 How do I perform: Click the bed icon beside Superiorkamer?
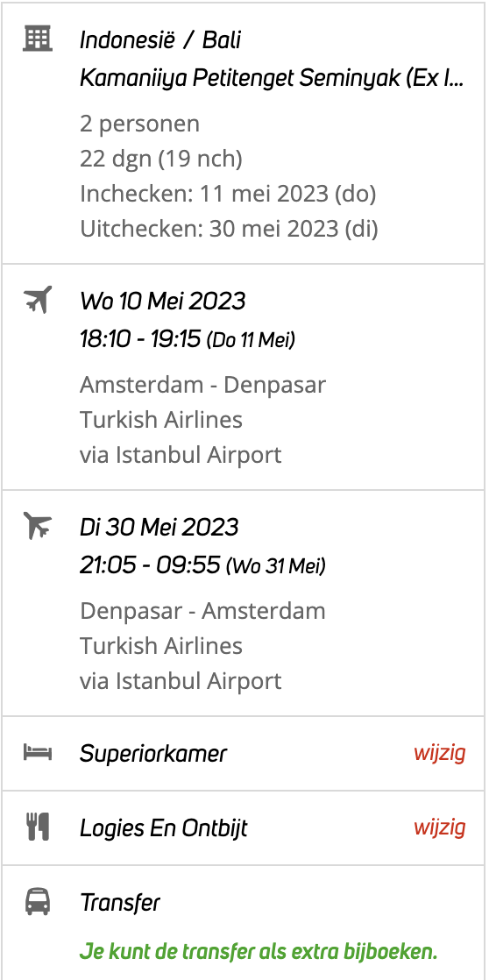tap(38, 752)
